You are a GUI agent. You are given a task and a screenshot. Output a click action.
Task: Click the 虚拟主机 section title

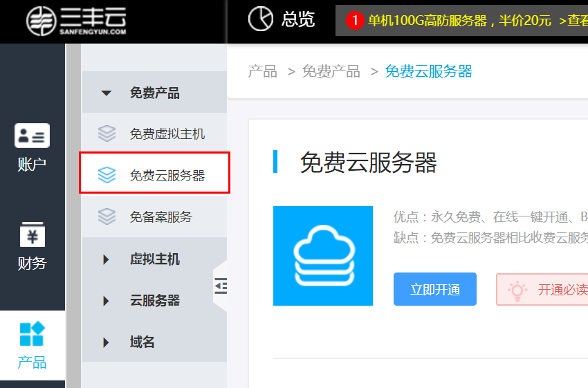coord(154,259)
